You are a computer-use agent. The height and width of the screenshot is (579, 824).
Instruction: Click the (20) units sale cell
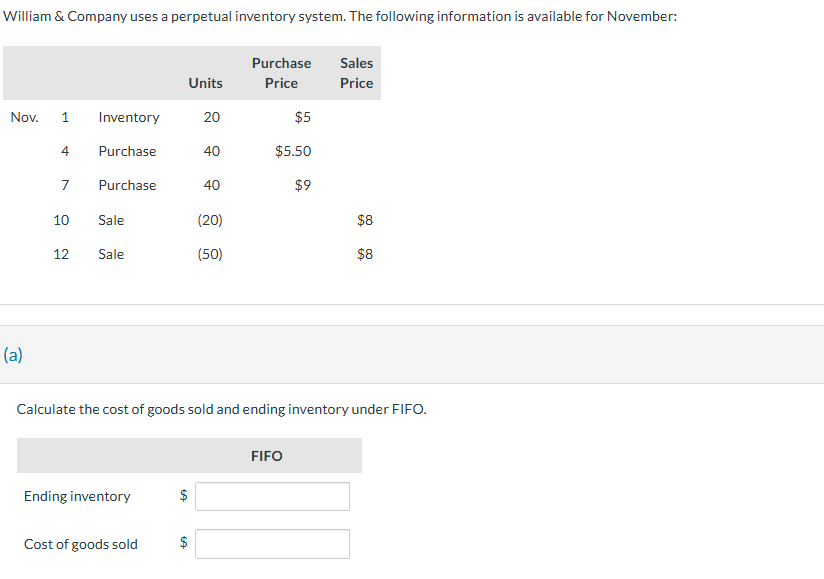210,220
